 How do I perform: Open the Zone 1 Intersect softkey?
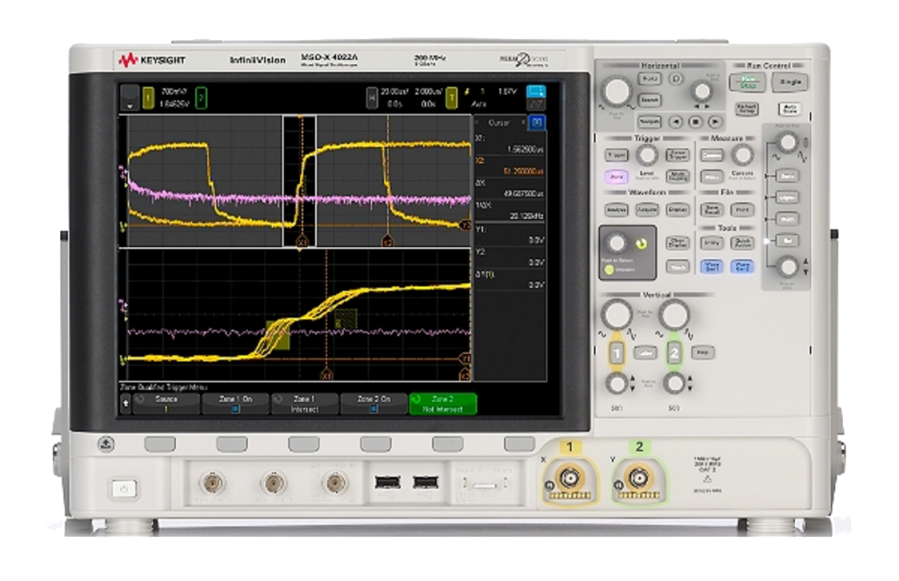click(x=304, y=404)
